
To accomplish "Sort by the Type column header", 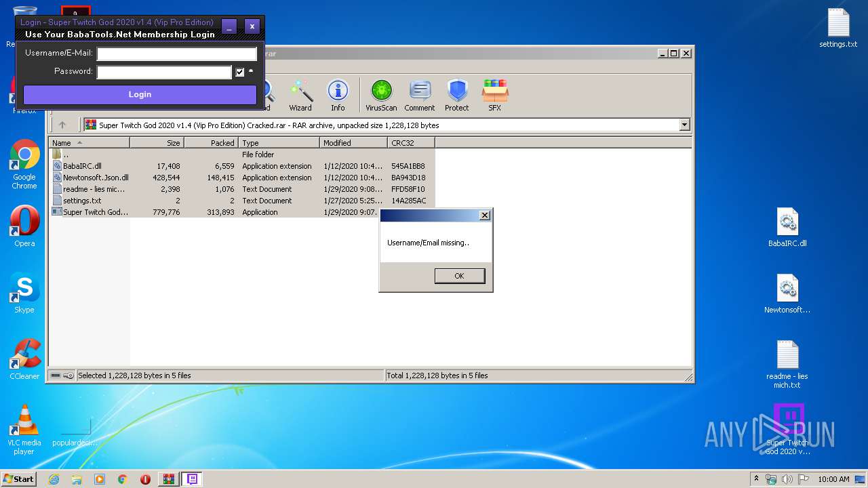I will pyautogui.click(x=279, y=143).
